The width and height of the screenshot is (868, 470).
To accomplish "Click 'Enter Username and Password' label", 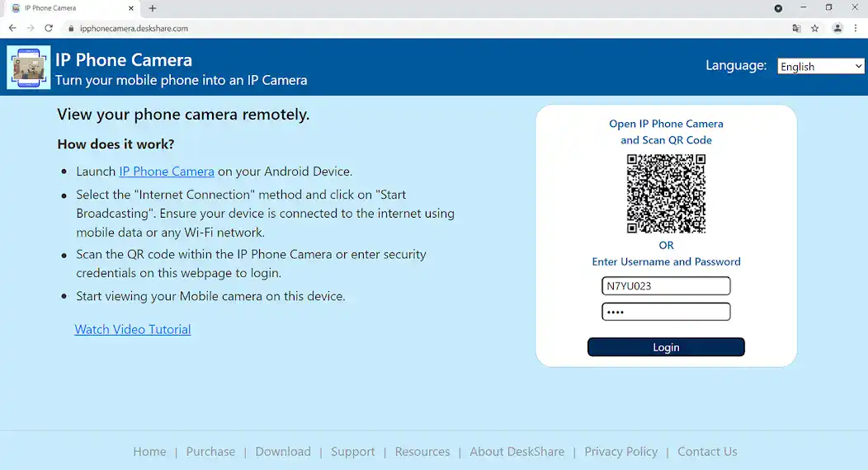I will [x=666, y=261].
